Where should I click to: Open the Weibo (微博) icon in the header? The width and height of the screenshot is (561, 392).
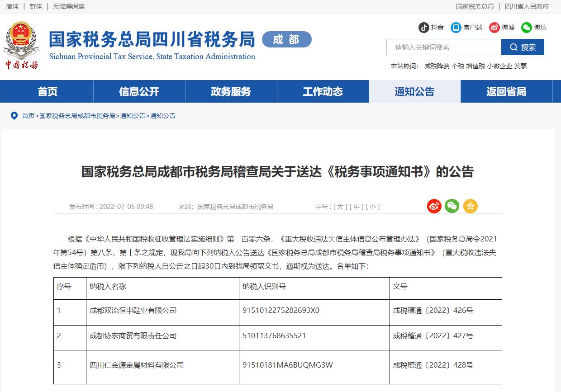(x=494, y=27)
